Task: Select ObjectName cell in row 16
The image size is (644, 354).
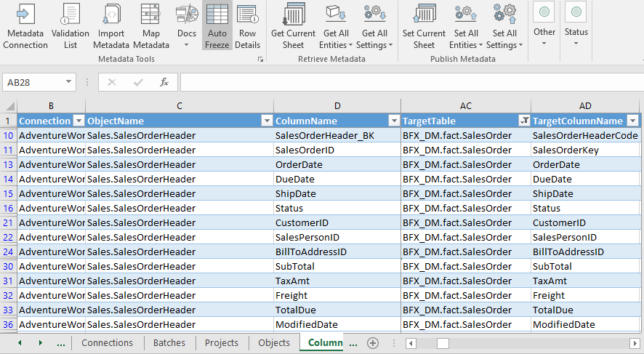Action: pyautogui.click(x=180, y=208)
